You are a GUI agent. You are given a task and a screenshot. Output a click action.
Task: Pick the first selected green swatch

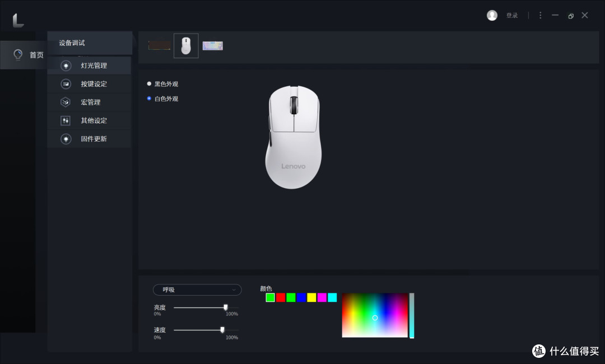click(x=270, y=297)
